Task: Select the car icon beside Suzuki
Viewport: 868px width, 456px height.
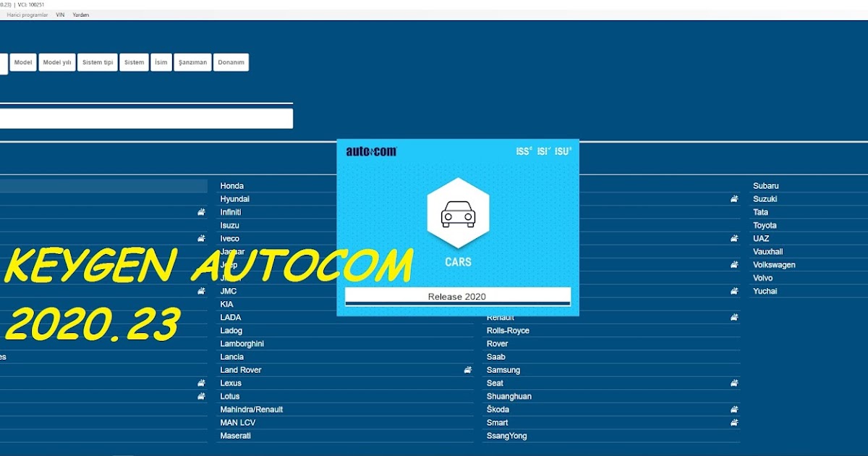Action: [x=734, y=198]
